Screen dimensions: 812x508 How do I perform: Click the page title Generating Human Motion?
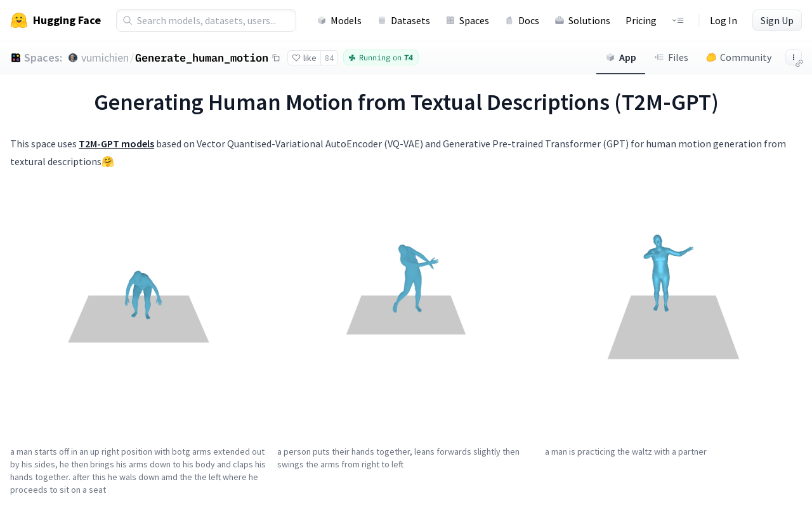pyautogui.click(x=406, y=102)
